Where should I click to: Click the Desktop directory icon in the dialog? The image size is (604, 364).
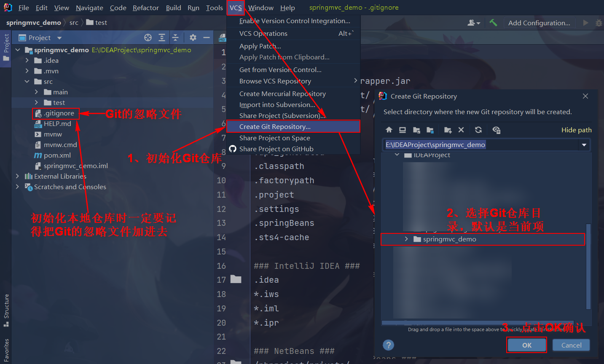pyautogui.click(x=403, y=130)
